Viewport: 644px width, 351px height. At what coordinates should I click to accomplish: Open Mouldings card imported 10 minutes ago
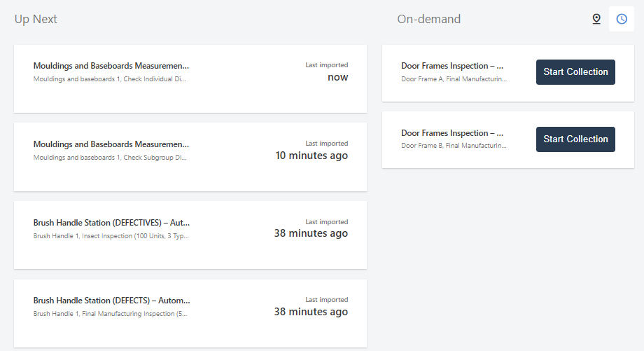[190, 157]
